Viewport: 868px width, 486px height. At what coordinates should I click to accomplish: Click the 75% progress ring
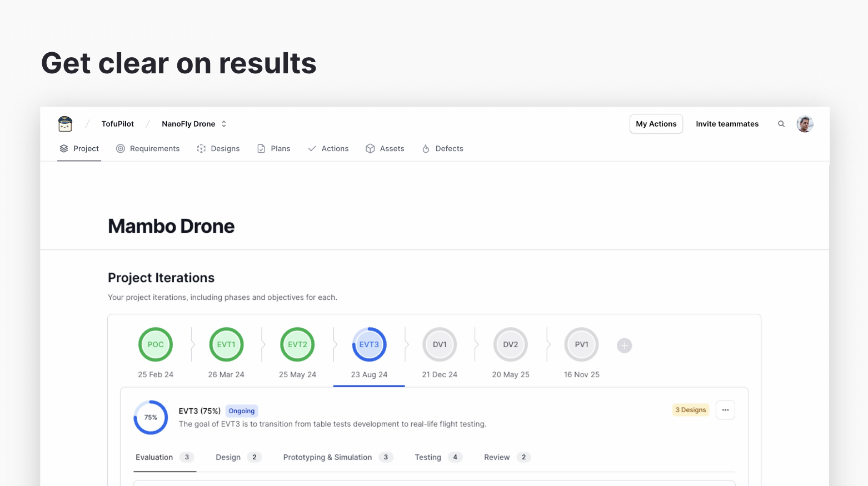click(151, 417)
